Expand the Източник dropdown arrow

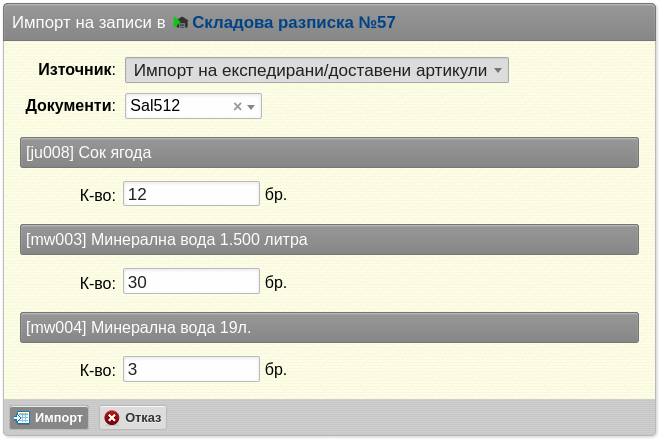click(498, 70)
